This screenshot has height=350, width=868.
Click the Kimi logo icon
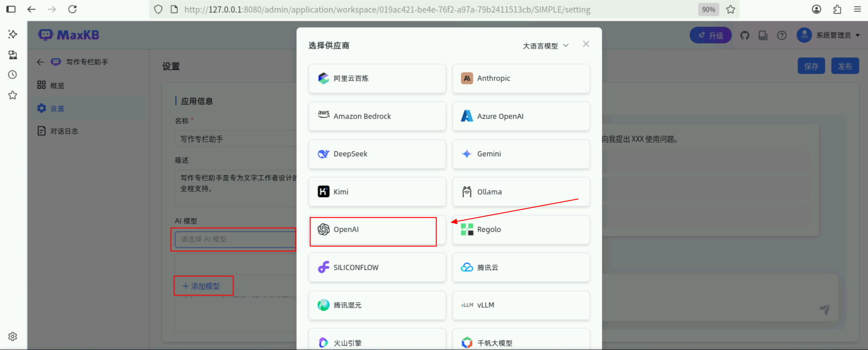[323, 192]
